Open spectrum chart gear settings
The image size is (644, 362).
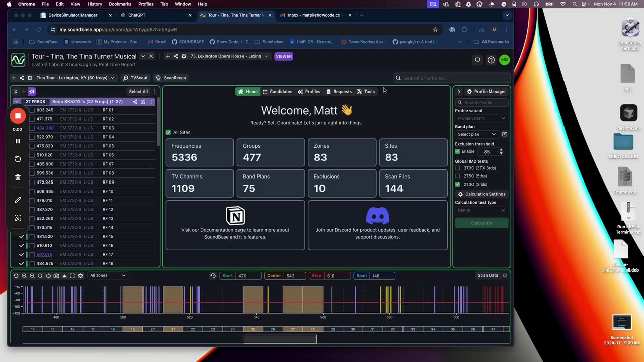tap(80, 276)
